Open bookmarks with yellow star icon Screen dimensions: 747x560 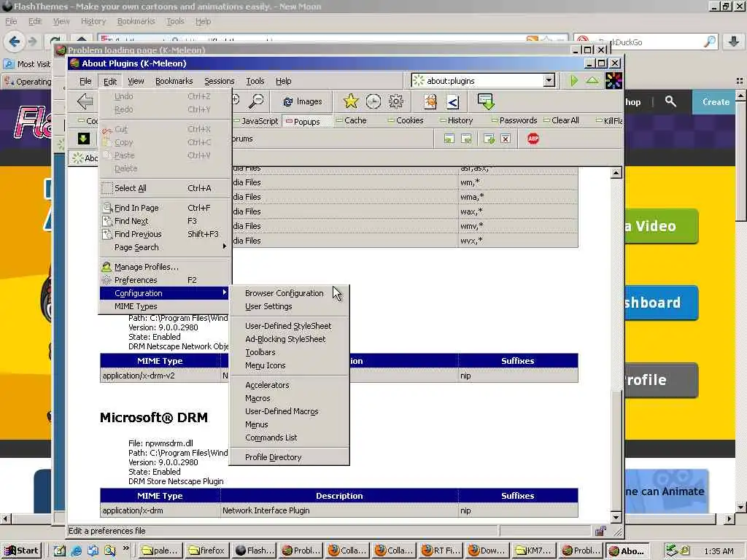pyautogui.click(x=351, y=101)
